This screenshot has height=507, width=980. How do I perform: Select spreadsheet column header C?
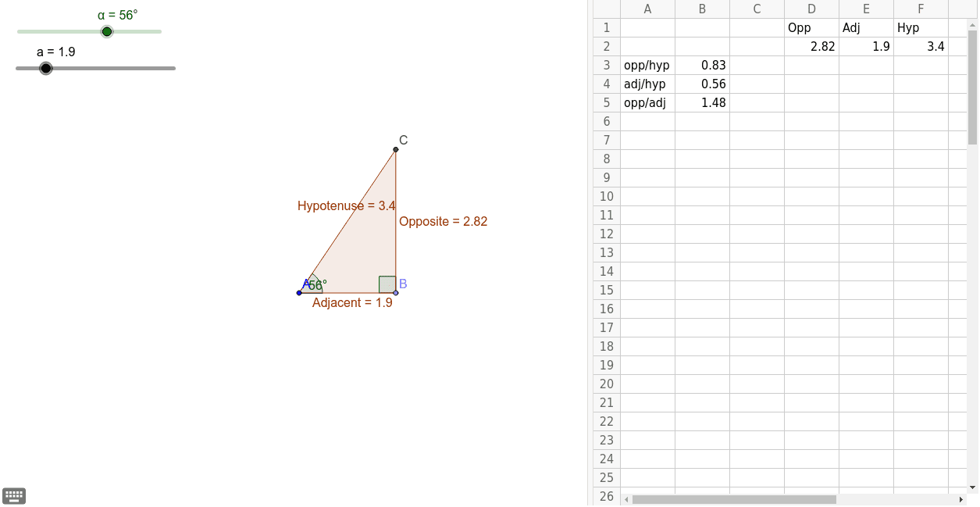click(x=757, y=9)
